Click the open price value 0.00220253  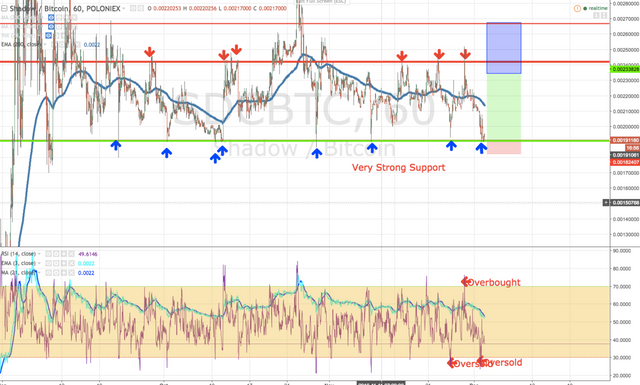point(167,8)
